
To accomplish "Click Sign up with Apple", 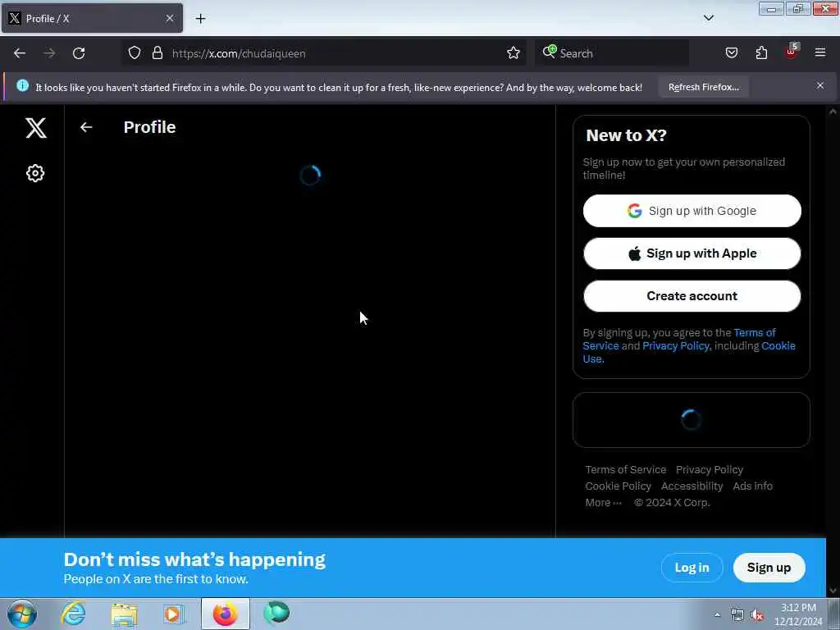I will pyautogui.click(x=692, y=253).
